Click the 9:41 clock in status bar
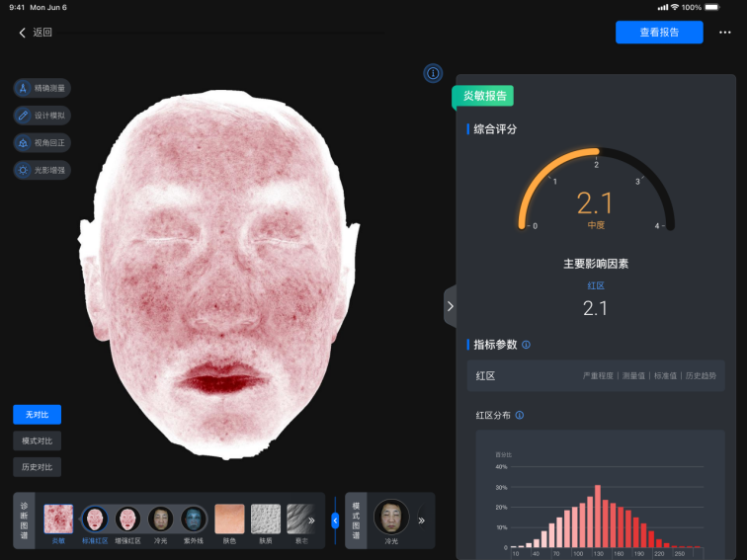Image resolution: width=748 pixels, height=560 pixels. point(17,7)
